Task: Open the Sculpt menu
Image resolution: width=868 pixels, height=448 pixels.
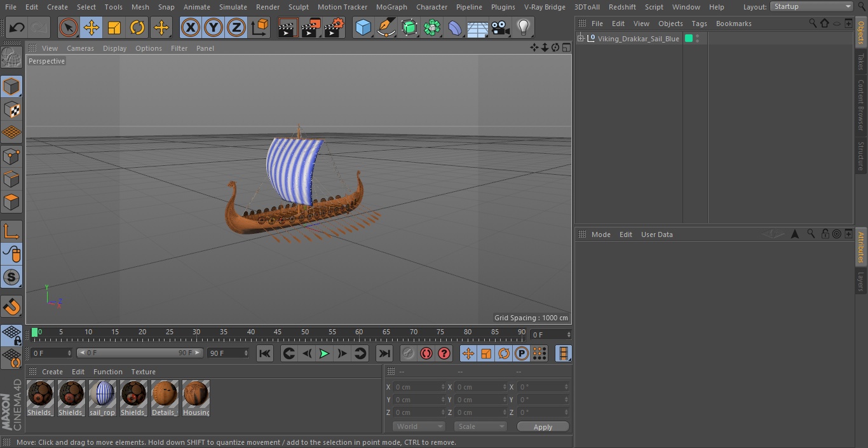Action: click(x=298, y=7)
